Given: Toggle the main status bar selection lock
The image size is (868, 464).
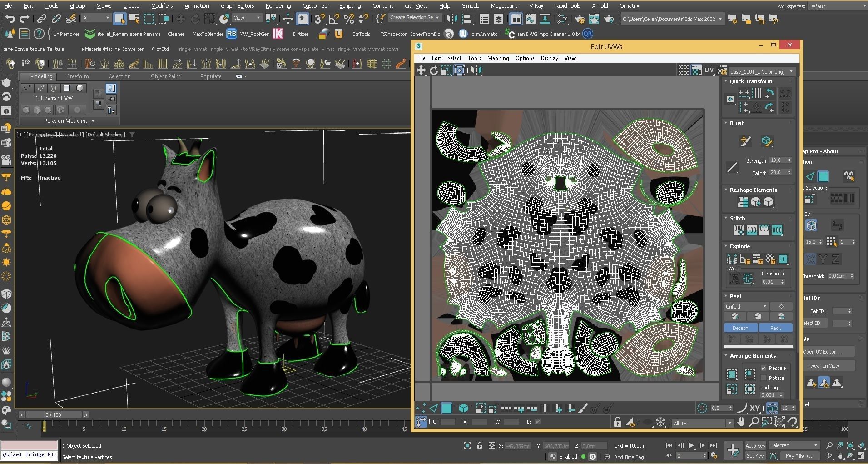Looking at the screenshot, I should [480, 446].
